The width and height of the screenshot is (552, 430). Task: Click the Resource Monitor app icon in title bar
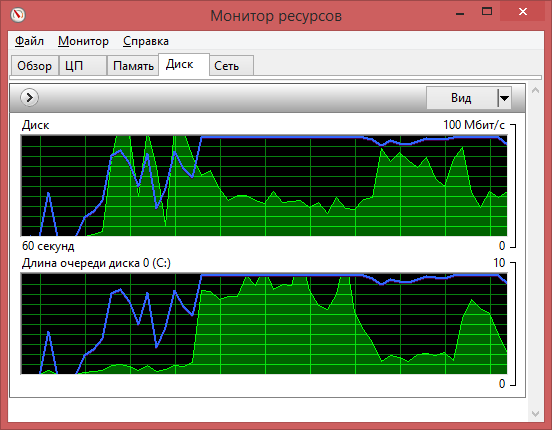pos(18,15)
